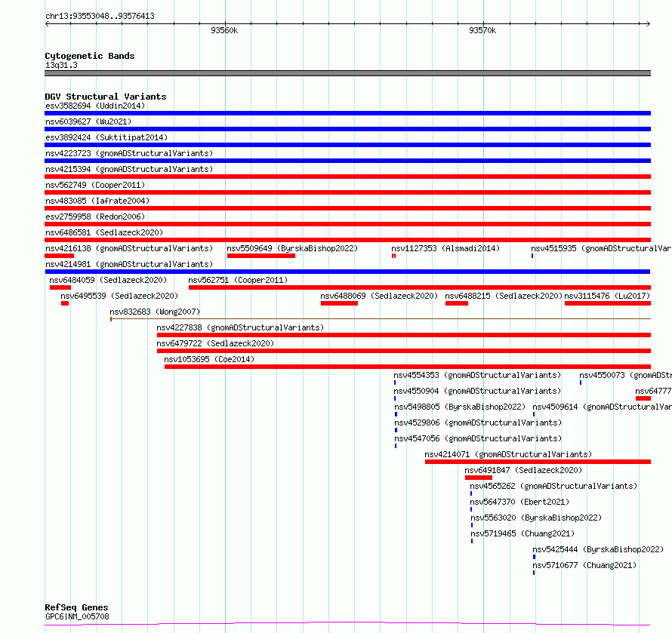
Task: Click the 93570k ruler position label
Action: tap(482, 30)
